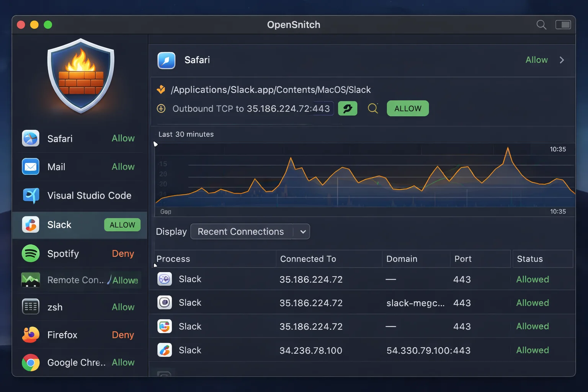Click the Slack icon in first table row
This screenshot has width=588, height=392.
(x=165, y=279)
